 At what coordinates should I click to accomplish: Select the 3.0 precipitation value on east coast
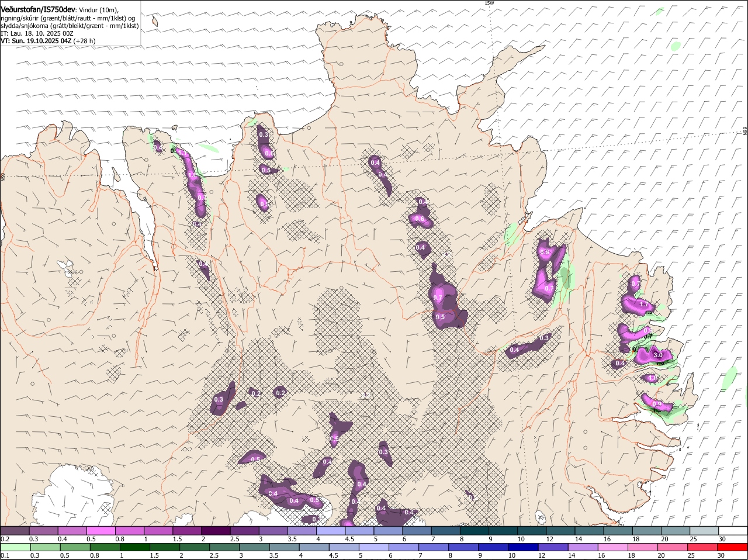point(657,355)
